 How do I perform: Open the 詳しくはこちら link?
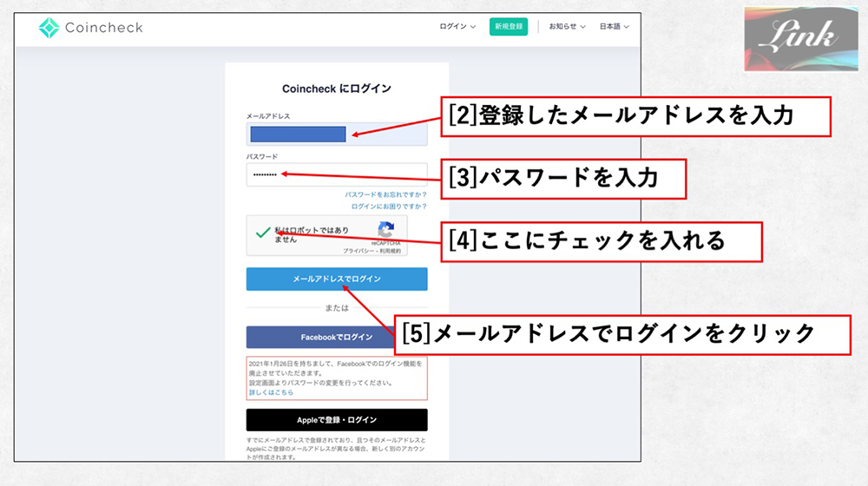(271, 392)
